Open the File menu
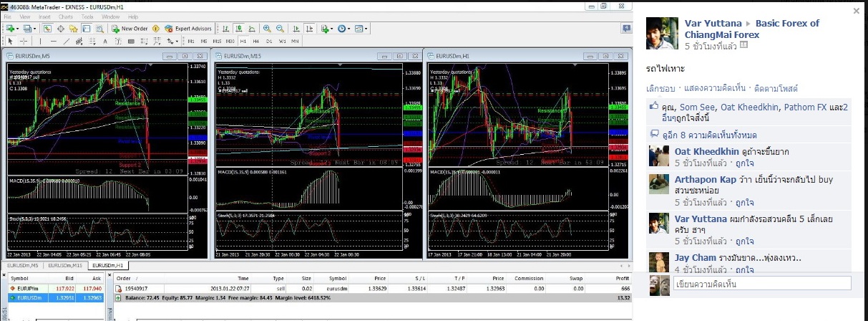Image resolution: width=868 pixels, height=321 pixels. (7, 16)
